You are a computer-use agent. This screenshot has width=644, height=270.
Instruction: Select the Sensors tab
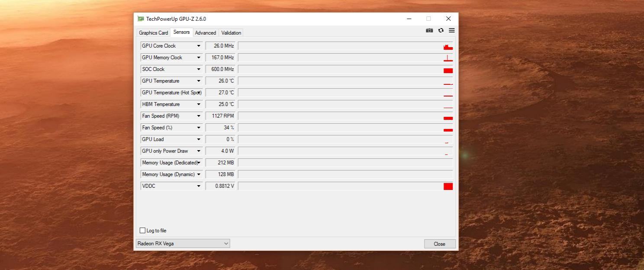[x=181, y=32]
